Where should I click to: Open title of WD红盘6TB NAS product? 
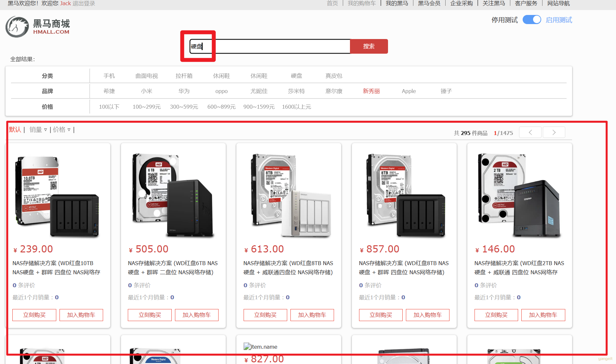pyautogui.click(x=173, y=268)
